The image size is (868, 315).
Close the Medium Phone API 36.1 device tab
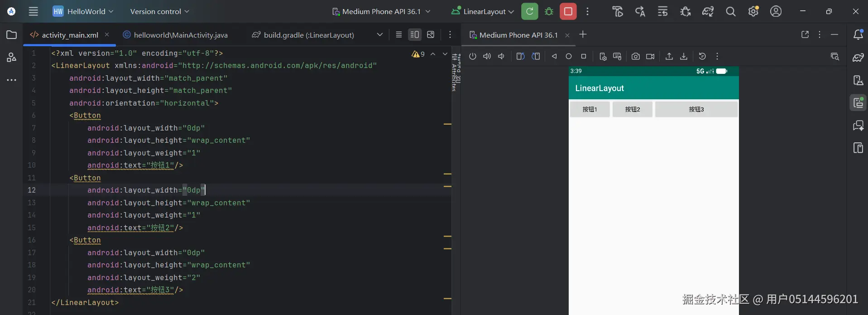(x=567, y=35)
